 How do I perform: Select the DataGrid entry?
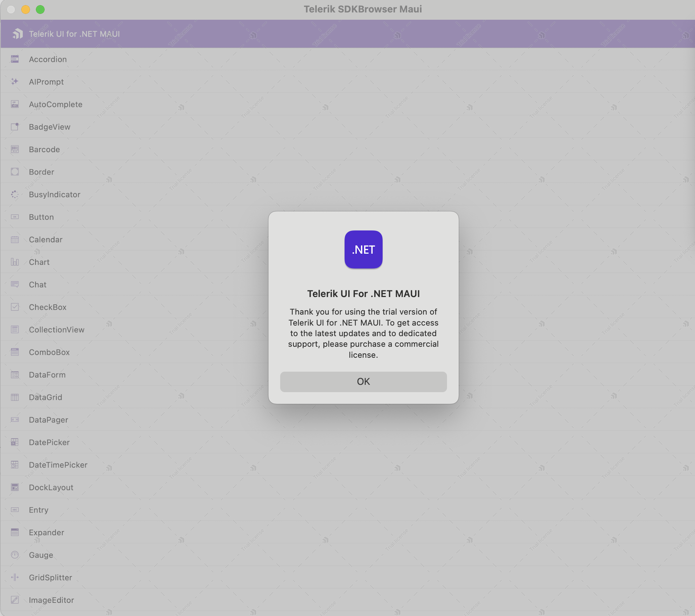pyautogui.click(x=45, y=397)
